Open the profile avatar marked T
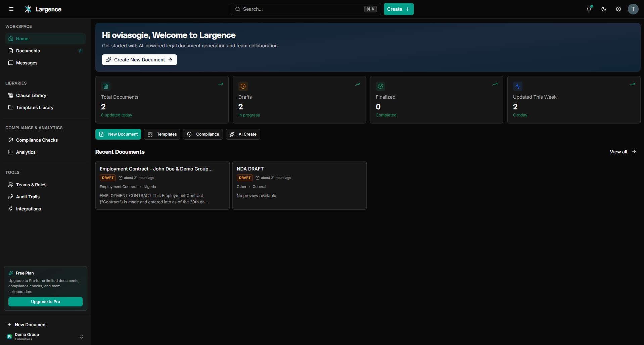Viewport: 644px width, 345px height. point(633,9)
